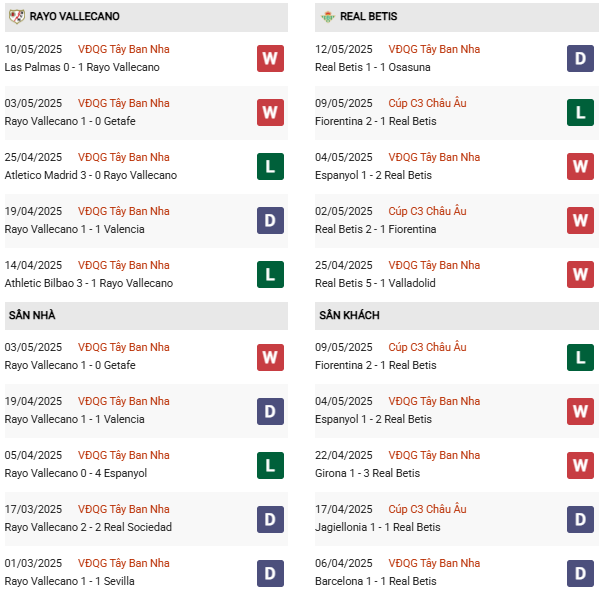Click the Rayo Vallecano club crest icon
This screenshot has width=600, height=594.
(16, 16)
